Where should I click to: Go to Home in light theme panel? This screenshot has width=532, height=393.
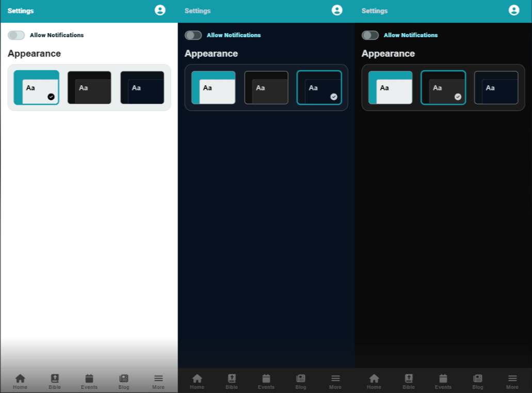click(20, 382)
